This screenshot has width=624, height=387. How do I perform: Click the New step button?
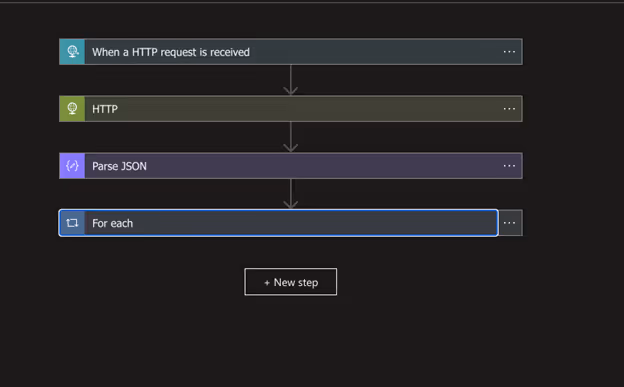pyautogui.click(x=291, y=282)
